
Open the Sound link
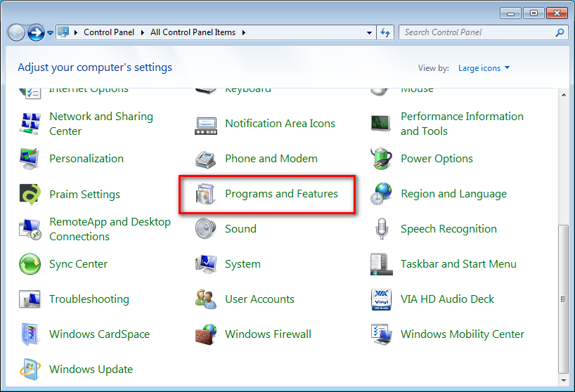click(240, 229)
